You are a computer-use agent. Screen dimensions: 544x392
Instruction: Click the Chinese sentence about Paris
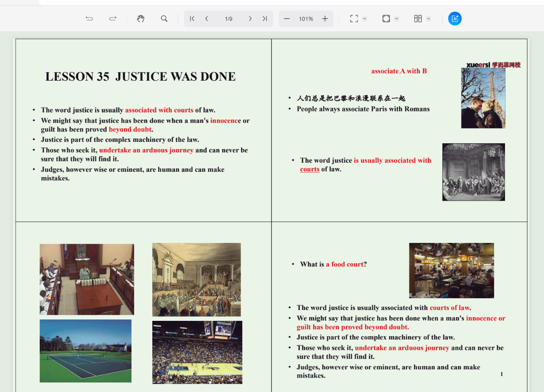coord(351,98)
